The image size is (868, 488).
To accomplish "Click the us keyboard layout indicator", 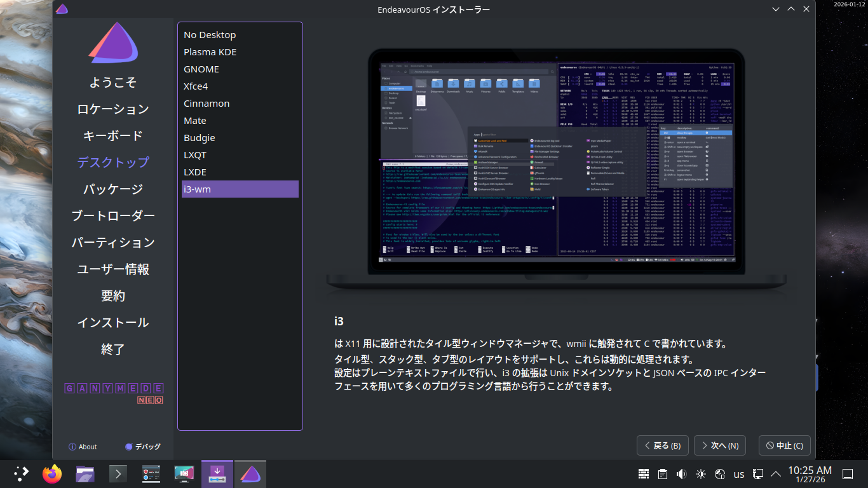I will (x=739, y=474).
